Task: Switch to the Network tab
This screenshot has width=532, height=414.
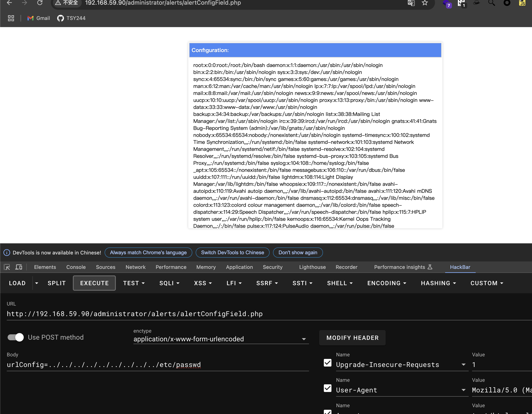Action: tap(136, 267)
